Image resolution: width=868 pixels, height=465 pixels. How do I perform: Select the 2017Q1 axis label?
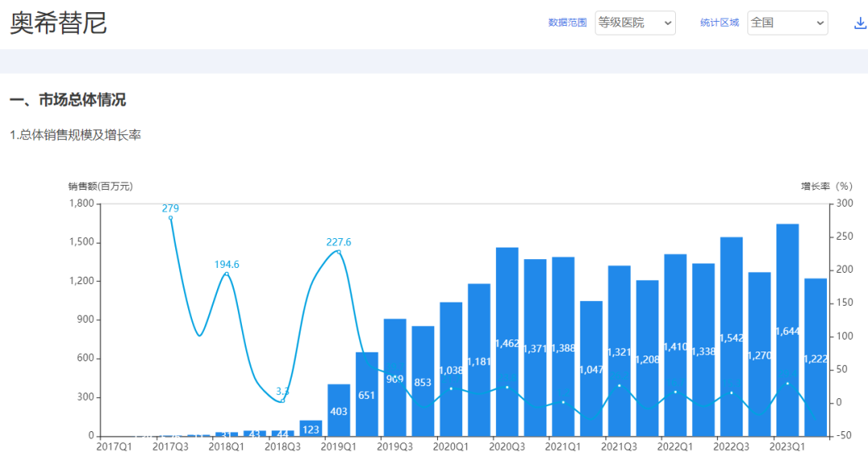(x=115, y=446)
